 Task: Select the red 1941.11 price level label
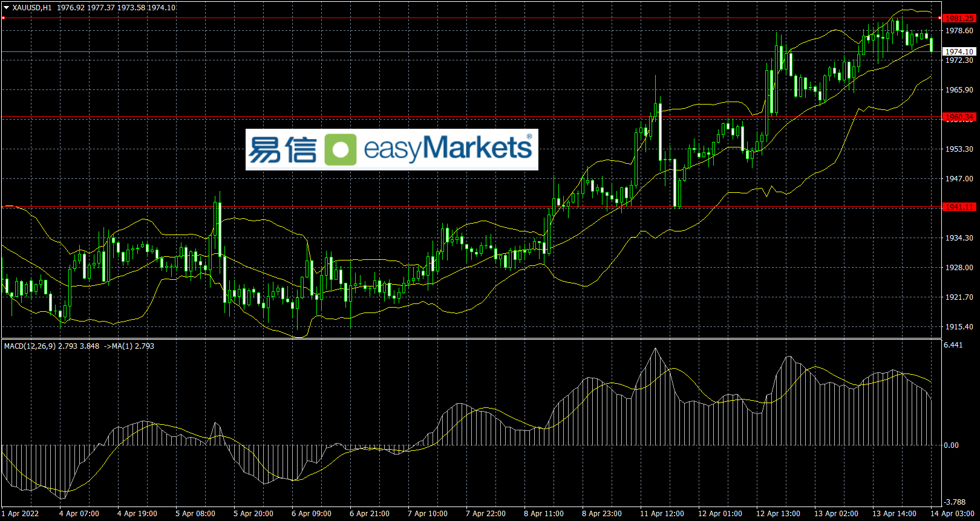click(x=959, y=207)
